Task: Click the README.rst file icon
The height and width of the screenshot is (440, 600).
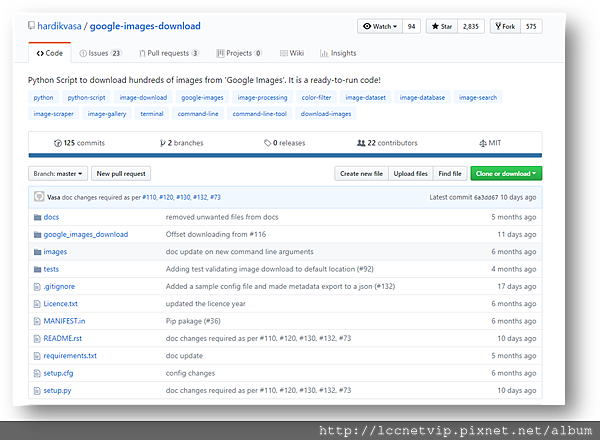Action: point(37,339)
